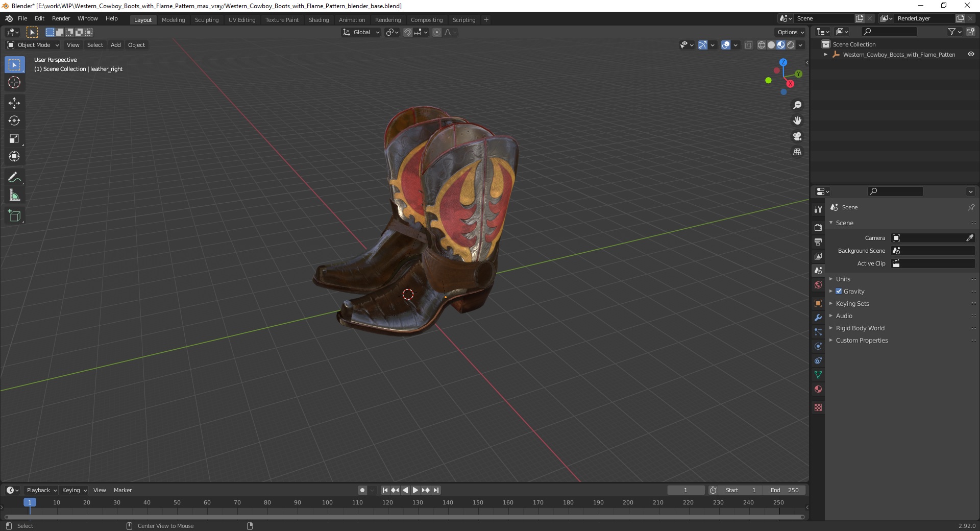Select the 3D Cursor tool
Image resolution: width=980 pixels, height=531 pixels.
[x=14, y=83]
